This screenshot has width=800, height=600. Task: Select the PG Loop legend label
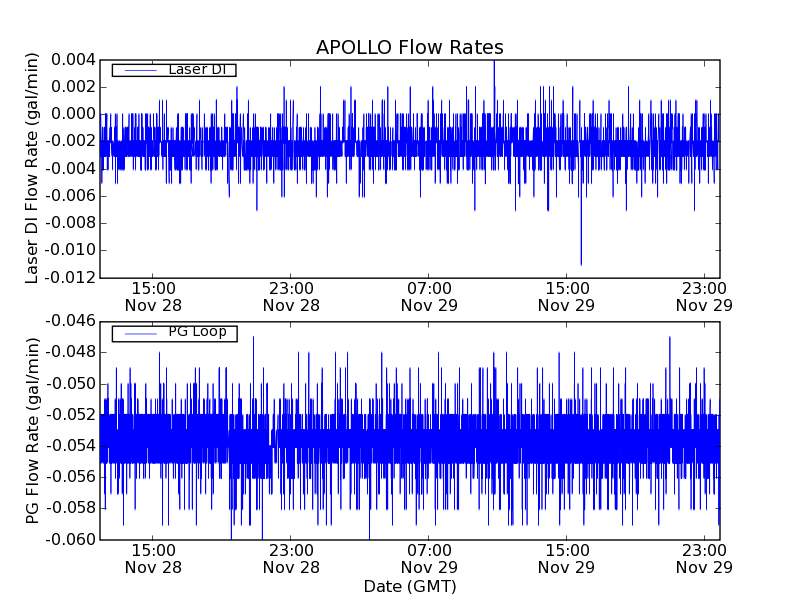point(197,332)
